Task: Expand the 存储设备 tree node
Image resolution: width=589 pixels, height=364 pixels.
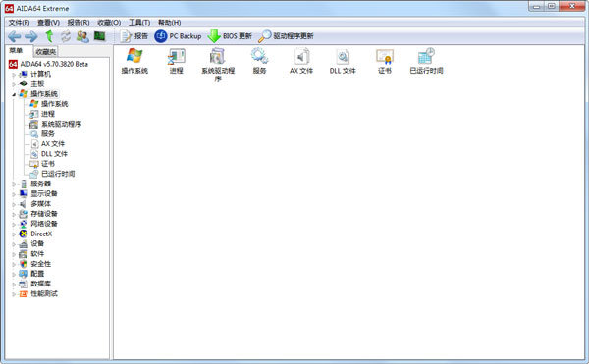Action: tap(14, 214)
